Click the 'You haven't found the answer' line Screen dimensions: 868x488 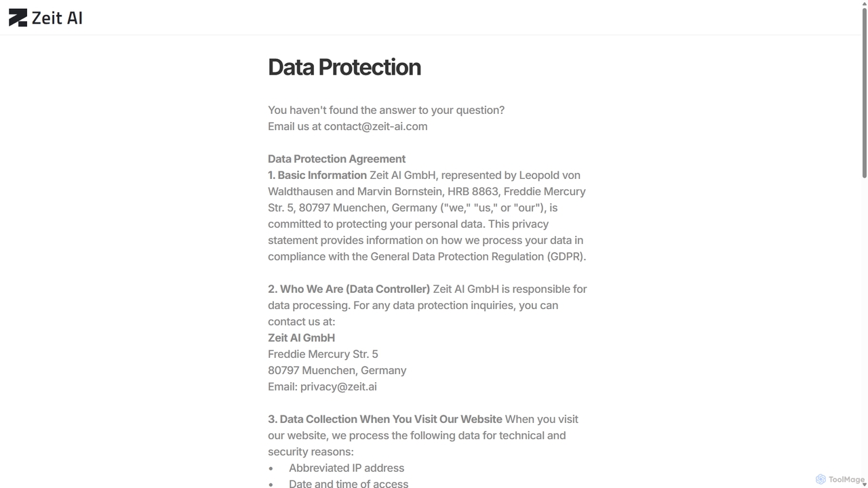click(386, 110)
